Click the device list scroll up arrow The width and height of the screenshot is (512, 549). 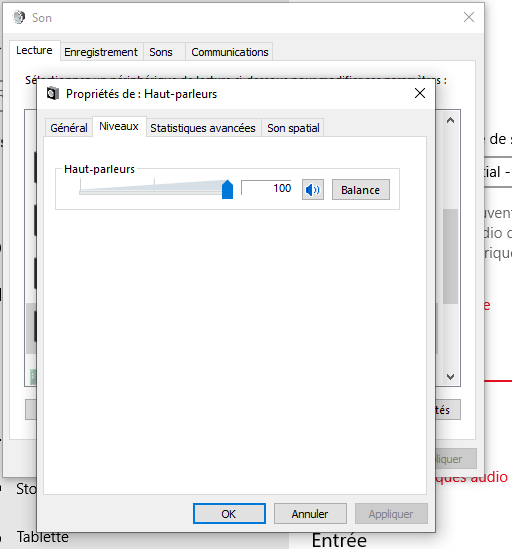(450, 120)
